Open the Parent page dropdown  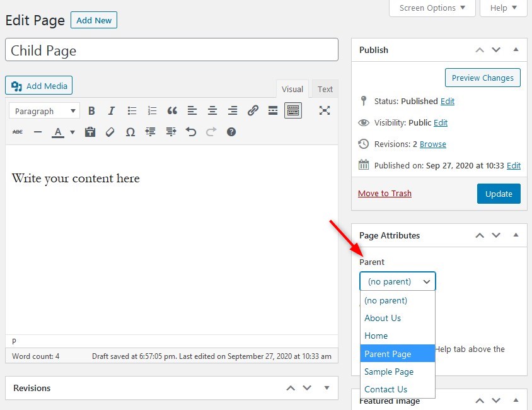pyautogui.click(x=397, y=281)
